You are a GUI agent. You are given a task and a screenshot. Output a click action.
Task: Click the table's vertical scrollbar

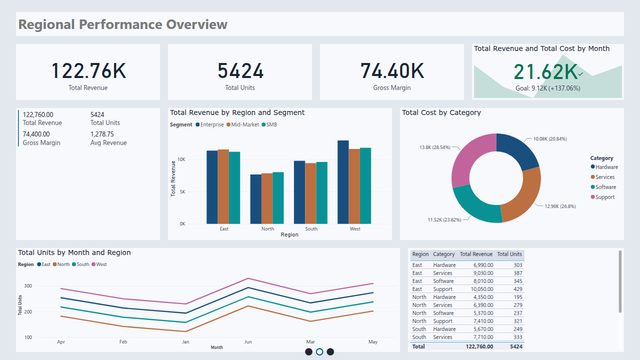click(x=620, y=282)
